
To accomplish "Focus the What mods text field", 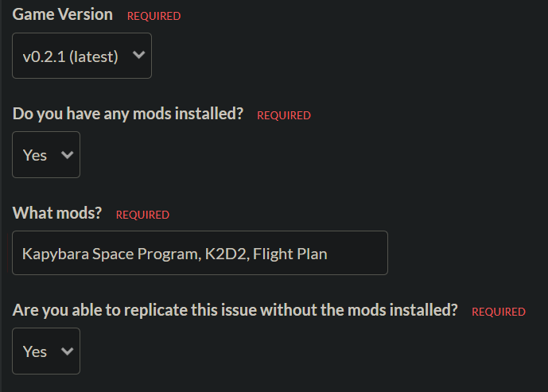I will point(200,253).
